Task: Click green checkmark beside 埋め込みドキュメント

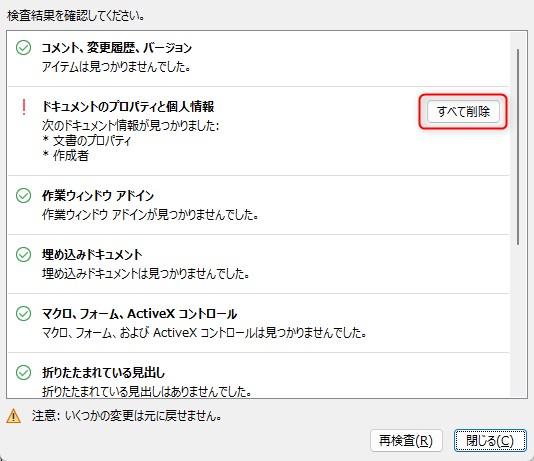Action: (23, 254)
